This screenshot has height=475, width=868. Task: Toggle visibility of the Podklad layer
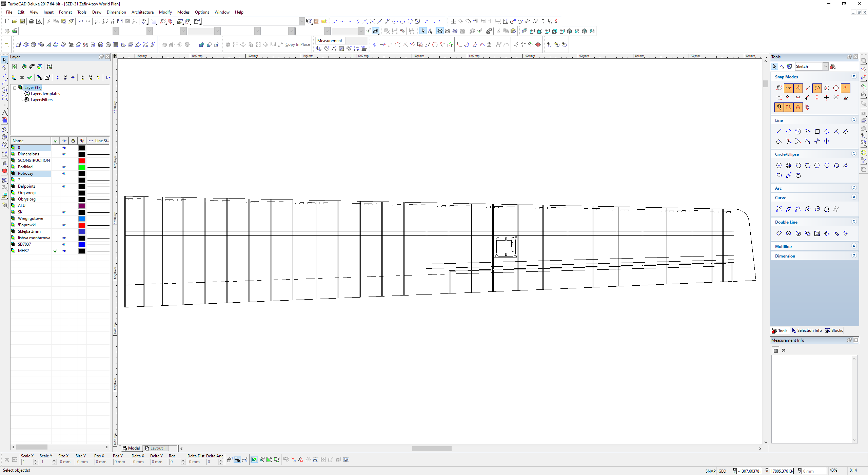(64, 167)
